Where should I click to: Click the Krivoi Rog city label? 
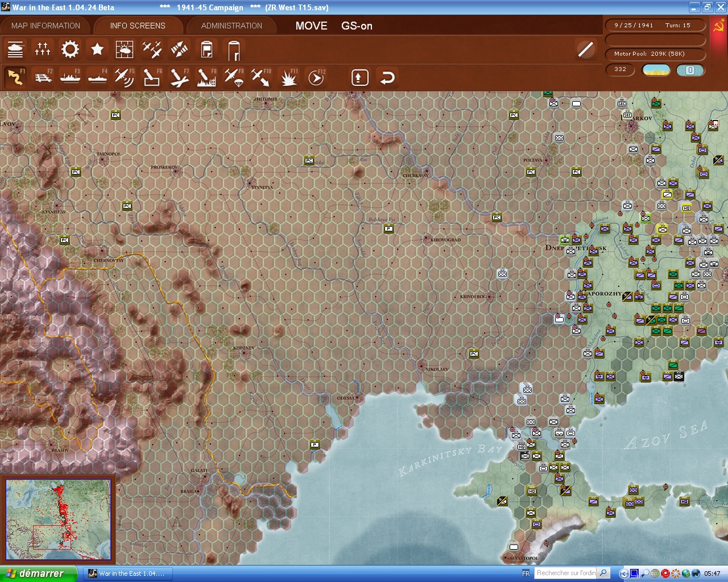click(x=473, y=297)
